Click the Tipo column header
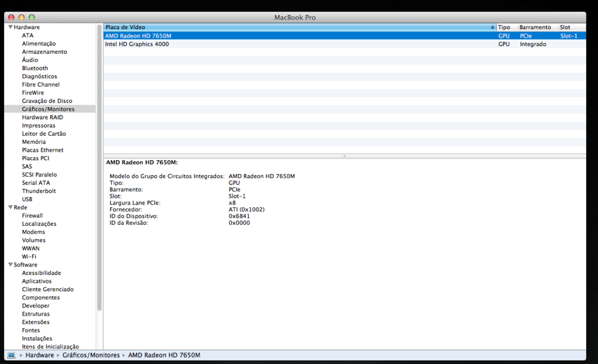Viewport: 598px width, 364px height. 506,27
